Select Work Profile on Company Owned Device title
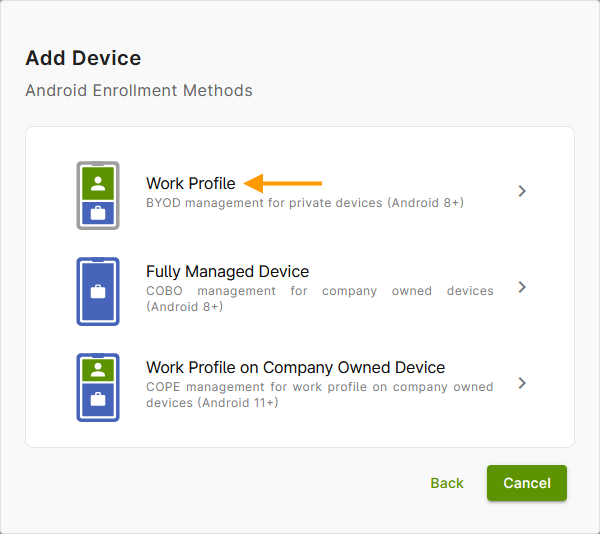Viewport: 600px width, 534px height. pyautogui.click(x=295, y=368)
